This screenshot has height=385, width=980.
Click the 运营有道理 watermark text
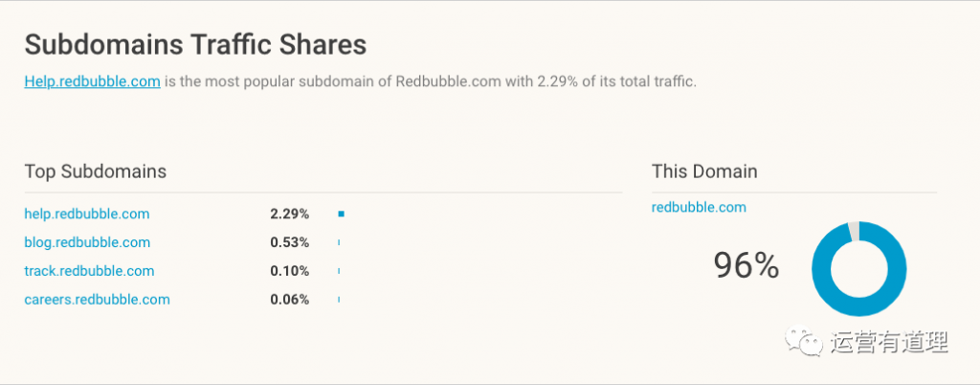pyautogui.click(x=890, y=342)
